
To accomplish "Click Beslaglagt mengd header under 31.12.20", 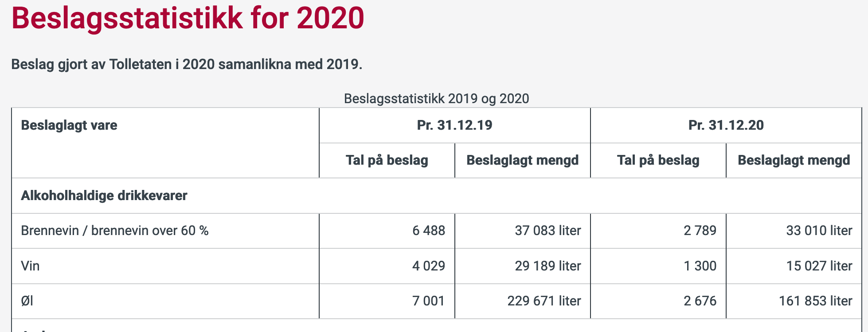I will [x=794, y=160].
